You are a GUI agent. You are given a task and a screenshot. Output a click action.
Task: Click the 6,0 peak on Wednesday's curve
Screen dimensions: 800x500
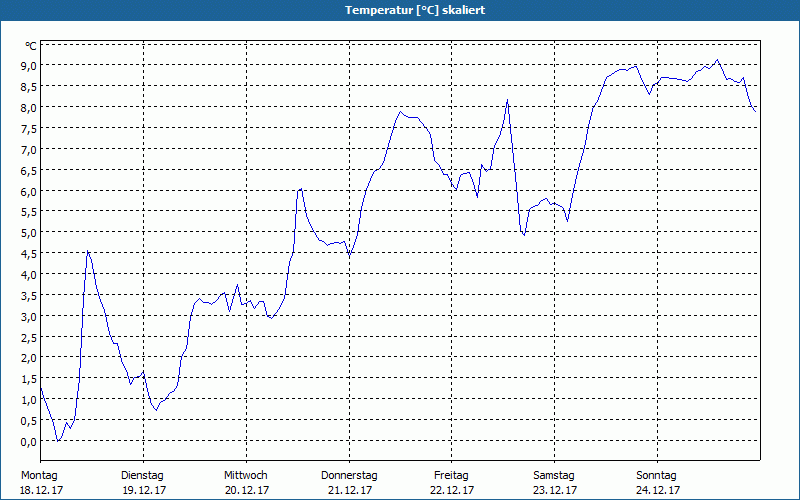click(301, 189)
